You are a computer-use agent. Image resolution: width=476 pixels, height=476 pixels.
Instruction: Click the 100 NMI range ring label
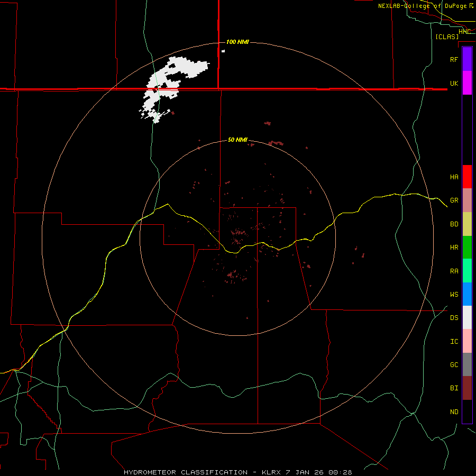[237, 42]
